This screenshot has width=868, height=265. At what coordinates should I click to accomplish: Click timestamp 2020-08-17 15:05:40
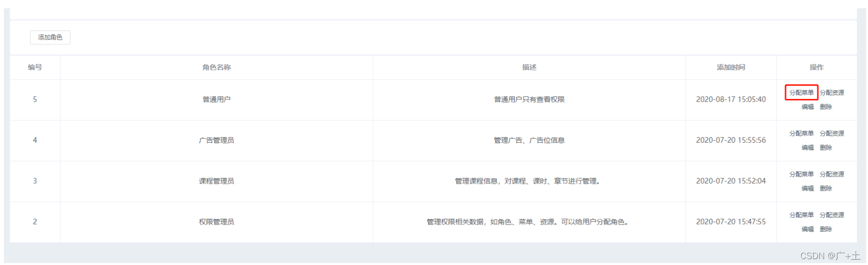731,99
